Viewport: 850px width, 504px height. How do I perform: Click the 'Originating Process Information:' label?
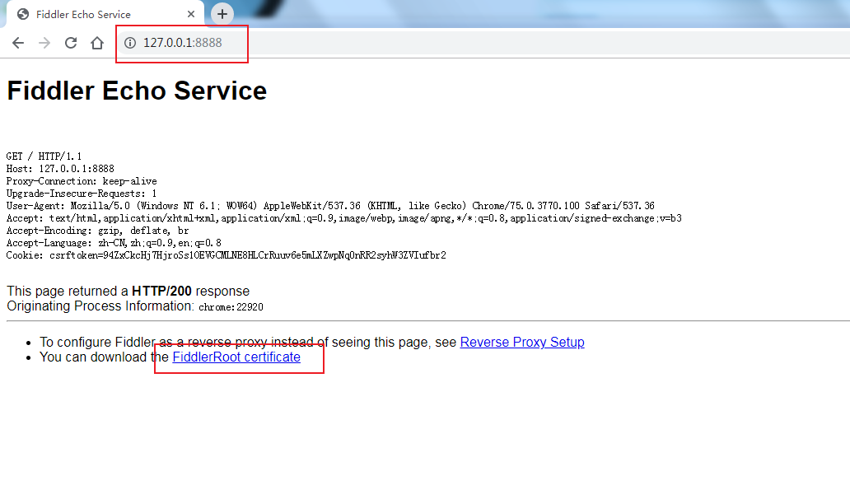(x=100, y=306)
